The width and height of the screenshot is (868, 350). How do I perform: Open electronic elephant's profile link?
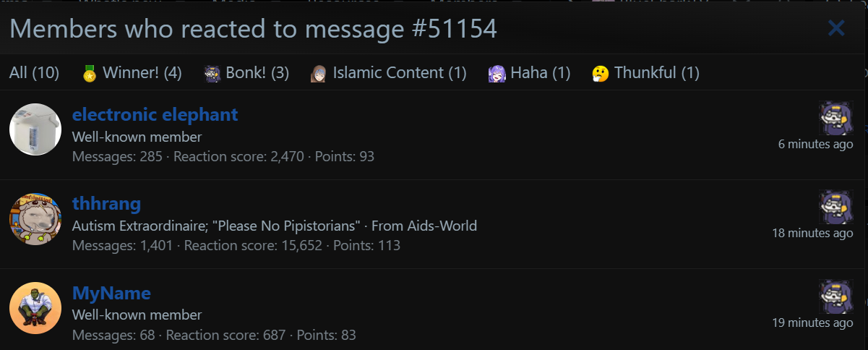tap(155, 114)
